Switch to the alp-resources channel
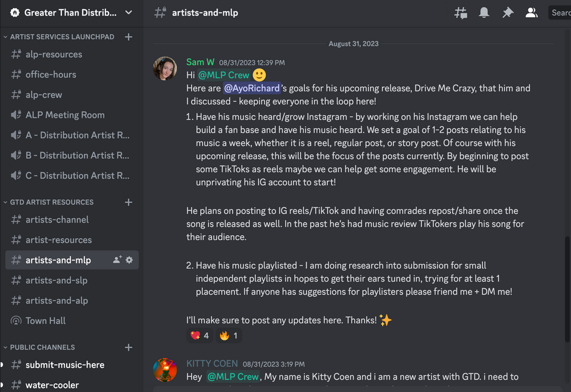The width and height of the screenshot is (571, 392). pyautogui.click(x=54, y=54)
